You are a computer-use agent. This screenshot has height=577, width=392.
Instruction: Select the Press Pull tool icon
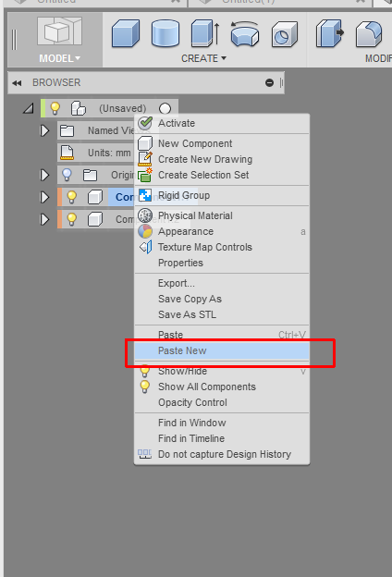coord(329,33)
